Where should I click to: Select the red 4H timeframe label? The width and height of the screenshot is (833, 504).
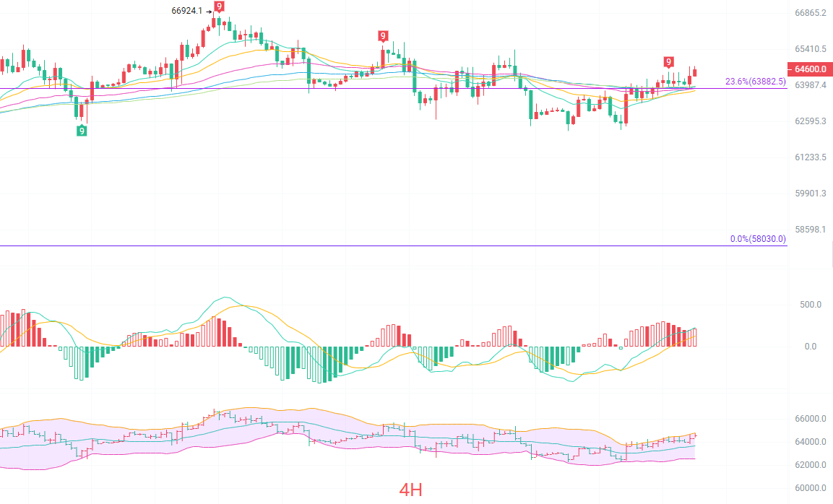(x=410, y=490)
